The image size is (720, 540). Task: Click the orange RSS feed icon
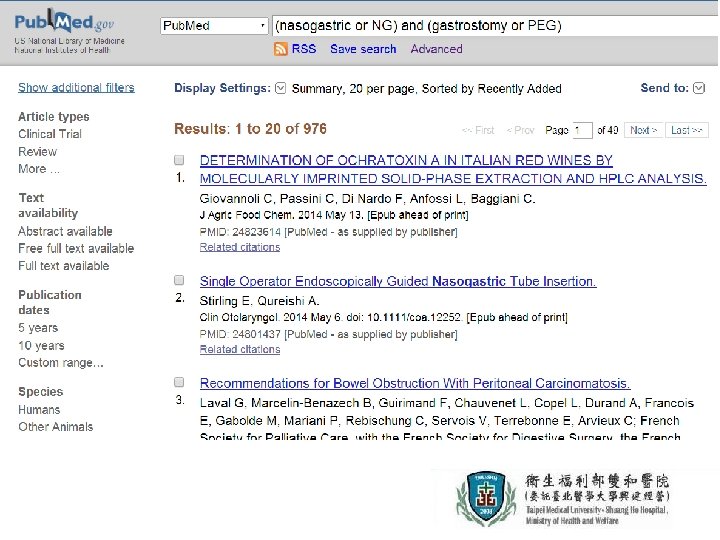(x=281, y=49)
